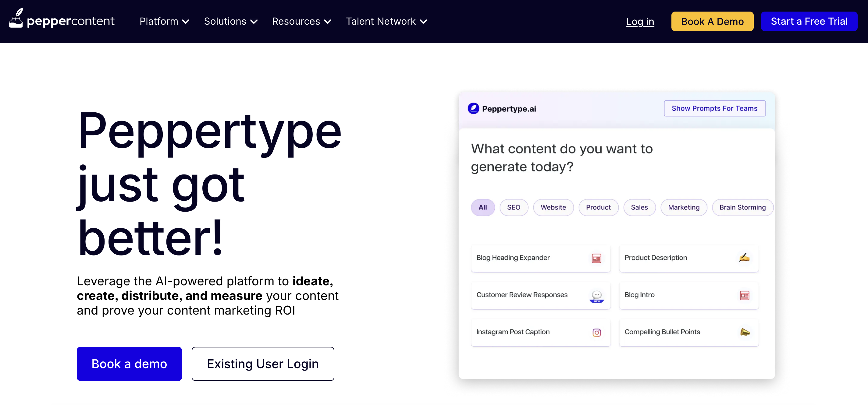Select Existing User Login
The image size is (868, 405).
[x=262, y=364]
